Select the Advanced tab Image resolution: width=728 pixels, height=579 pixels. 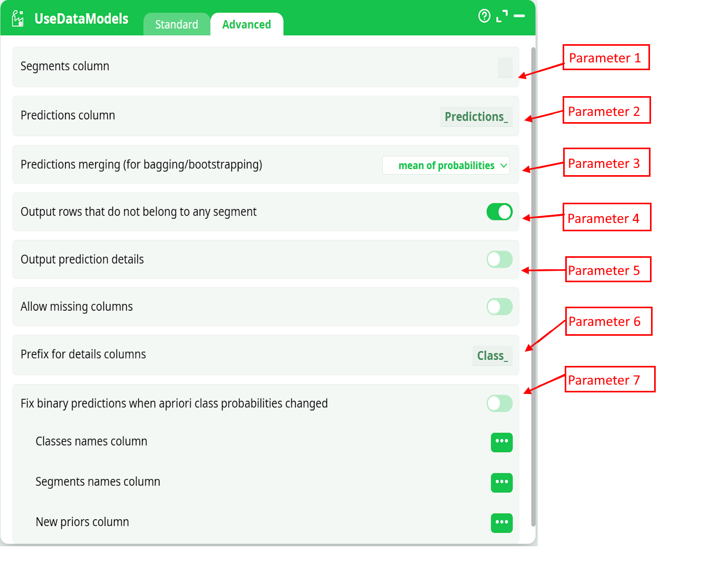tap(246, 24)
